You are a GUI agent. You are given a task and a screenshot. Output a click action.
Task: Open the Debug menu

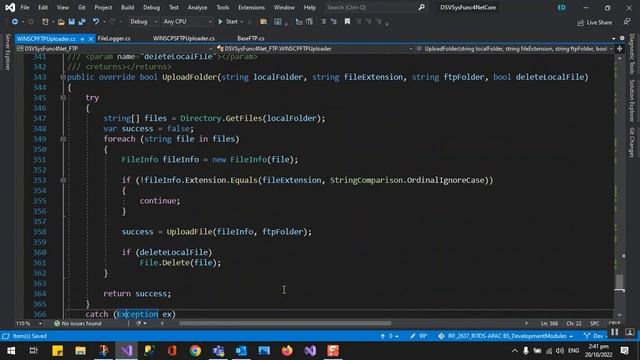click(151, 7)
